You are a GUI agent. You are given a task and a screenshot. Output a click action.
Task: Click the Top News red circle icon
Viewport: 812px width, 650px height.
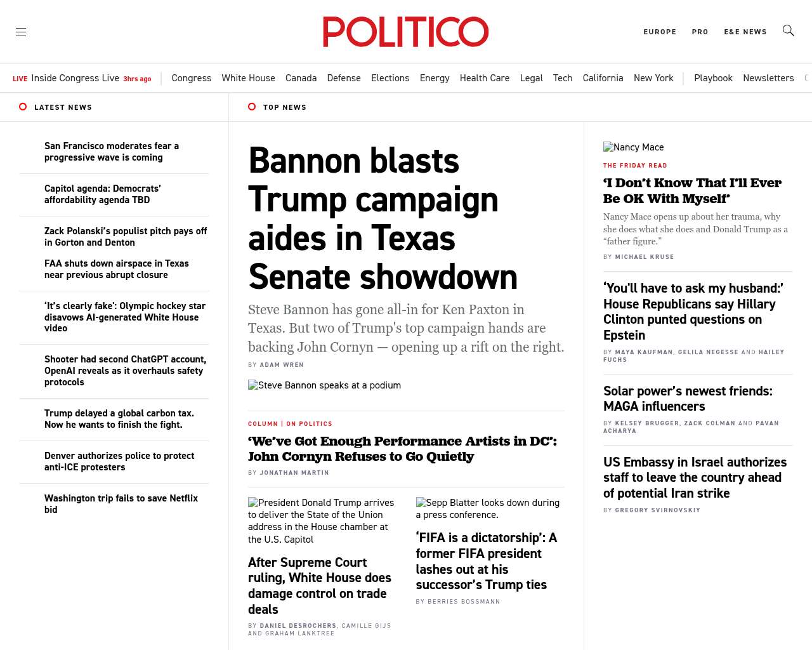click(252, 107)
